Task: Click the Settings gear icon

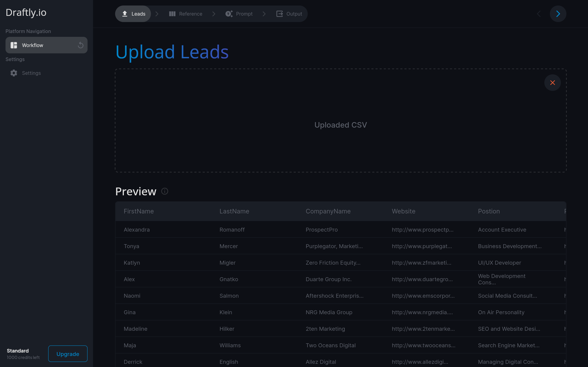Action: click(14, 73)
